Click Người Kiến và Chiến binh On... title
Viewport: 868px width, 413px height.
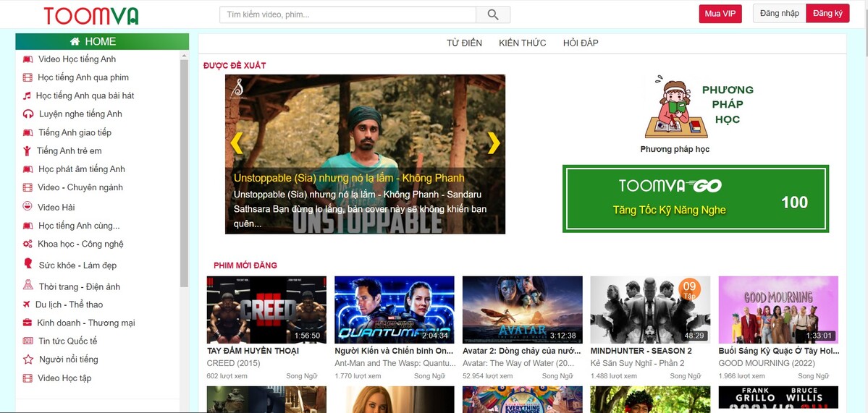(394, 351)
